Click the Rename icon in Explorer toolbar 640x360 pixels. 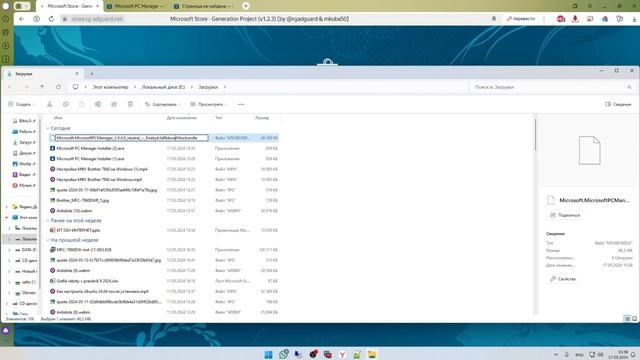[x=98, y=104]
